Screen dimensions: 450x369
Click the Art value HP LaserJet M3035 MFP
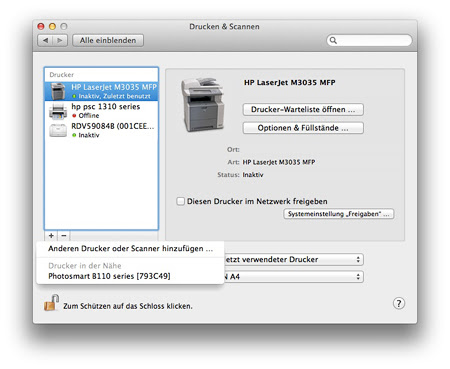click(279, 162)
